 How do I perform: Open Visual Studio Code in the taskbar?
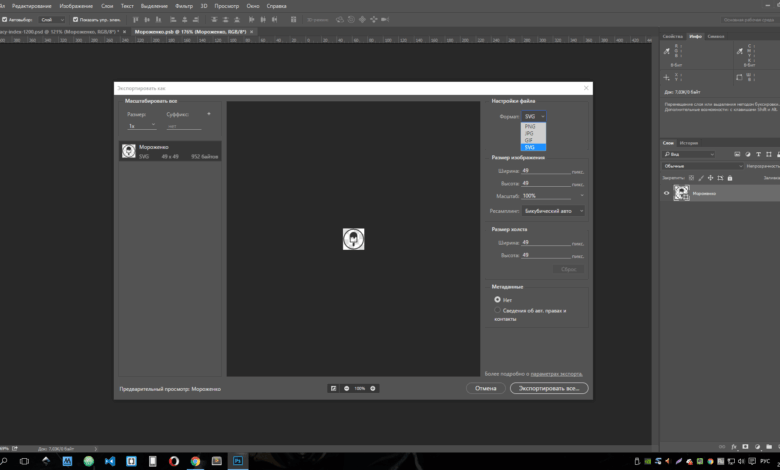click(110, 461)
